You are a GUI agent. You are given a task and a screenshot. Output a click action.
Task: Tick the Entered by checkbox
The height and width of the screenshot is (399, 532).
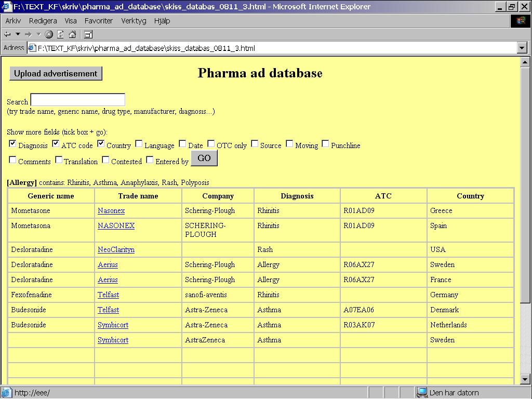click(150, 159)
